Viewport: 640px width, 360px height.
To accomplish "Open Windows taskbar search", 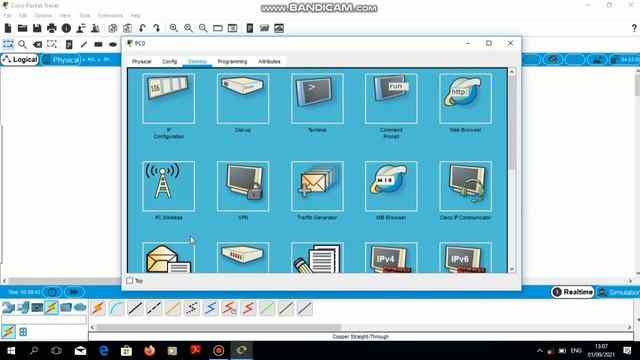I will click(x=34, y=350).
